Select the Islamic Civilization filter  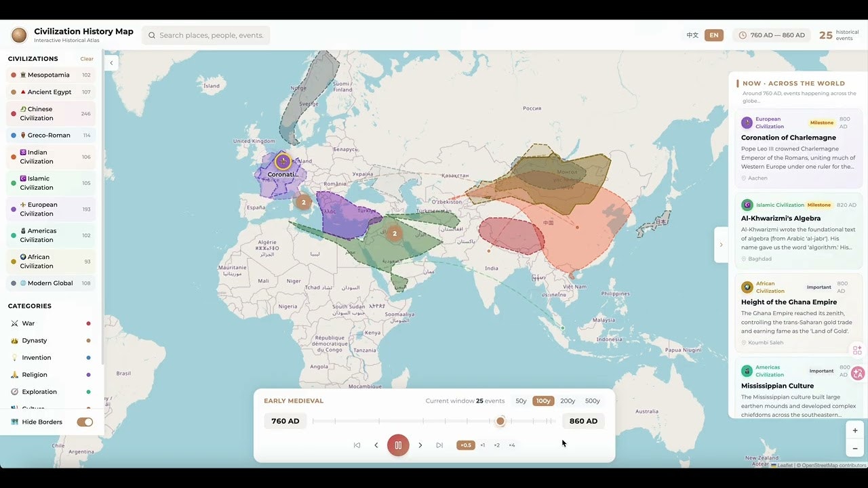(47, 182)
